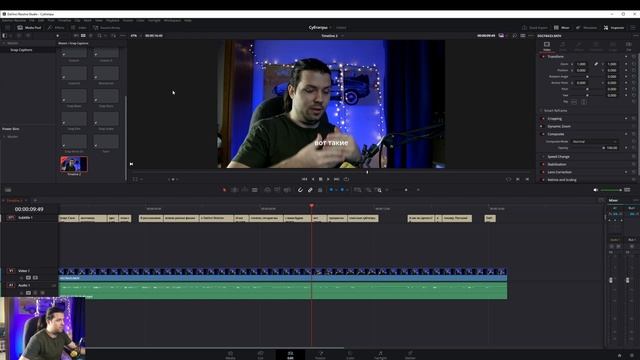
Task: Add a blue flag to clip
Action: (x=331, y=190)
